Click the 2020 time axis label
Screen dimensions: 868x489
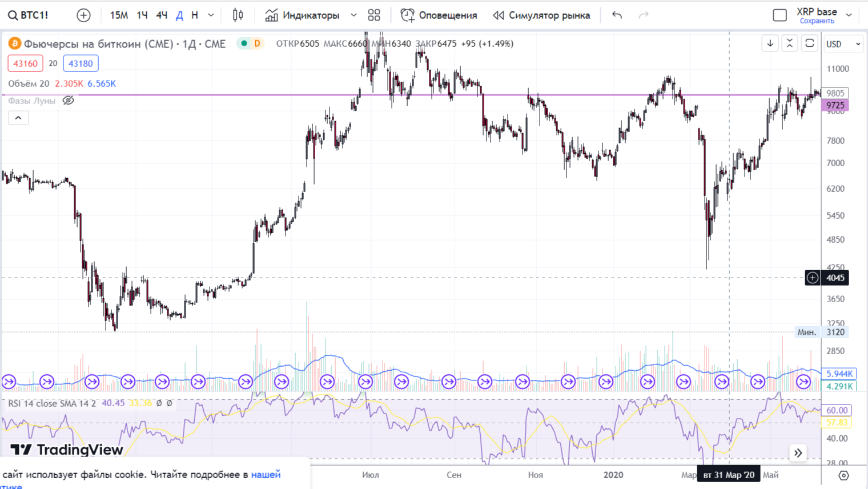tap(613, 475)
